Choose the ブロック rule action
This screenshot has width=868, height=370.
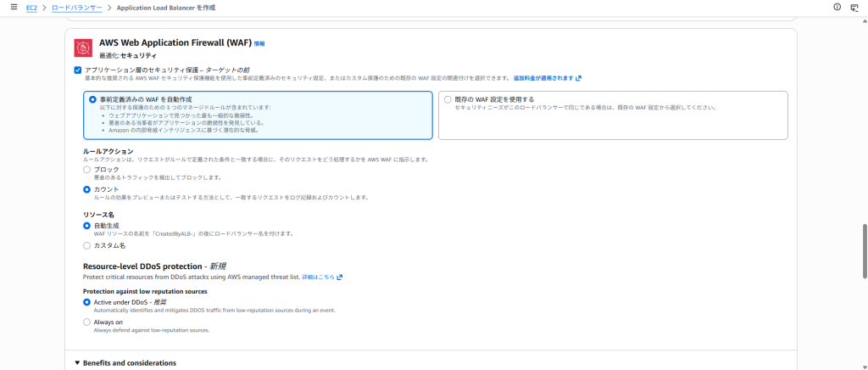86,170
